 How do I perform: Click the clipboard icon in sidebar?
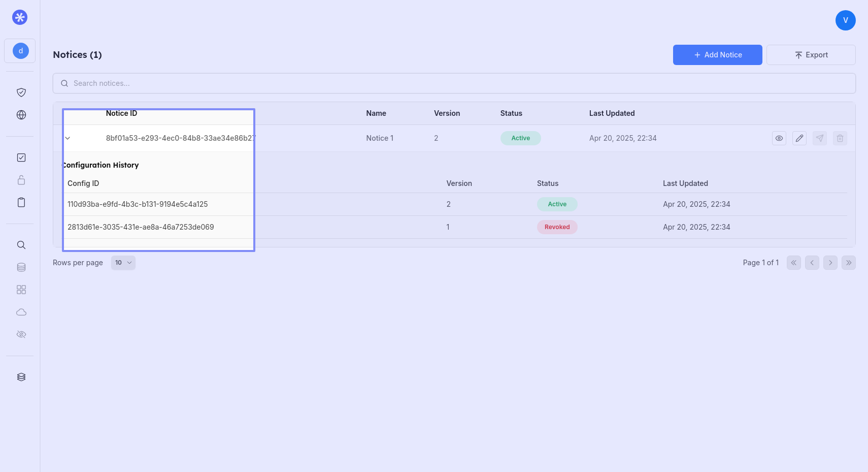21,202
